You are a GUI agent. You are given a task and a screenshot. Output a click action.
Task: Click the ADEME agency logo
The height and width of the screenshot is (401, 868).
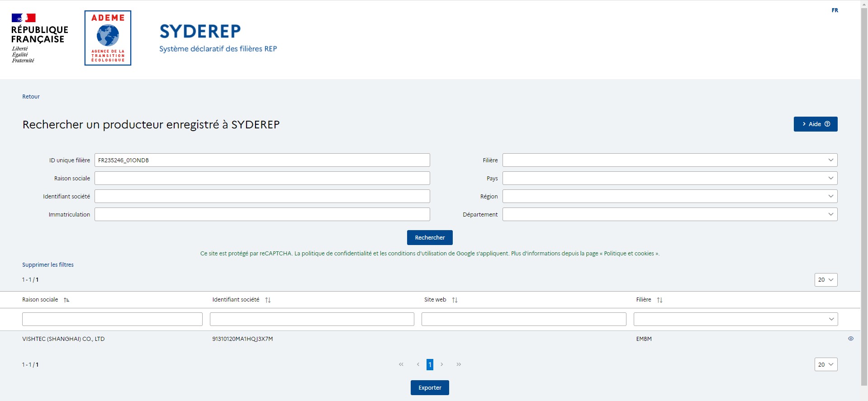coord(108,38)
